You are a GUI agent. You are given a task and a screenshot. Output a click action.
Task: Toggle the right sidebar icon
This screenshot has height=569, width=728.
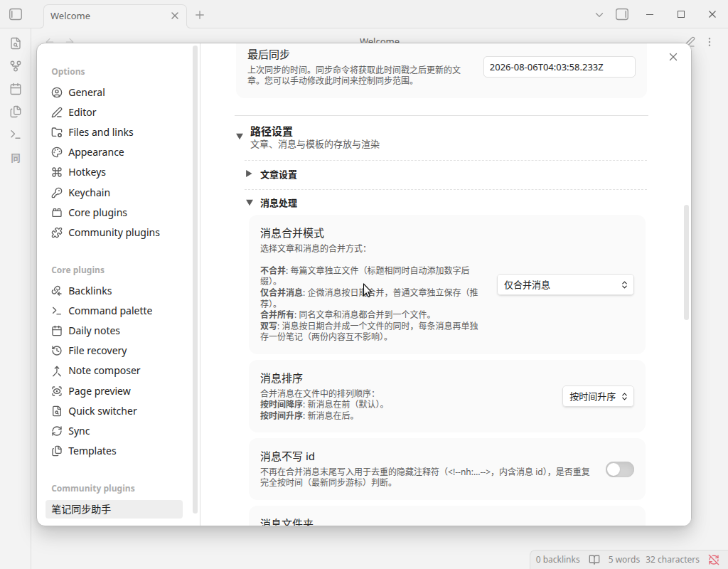pyautogui.click(x=622, y=14)
